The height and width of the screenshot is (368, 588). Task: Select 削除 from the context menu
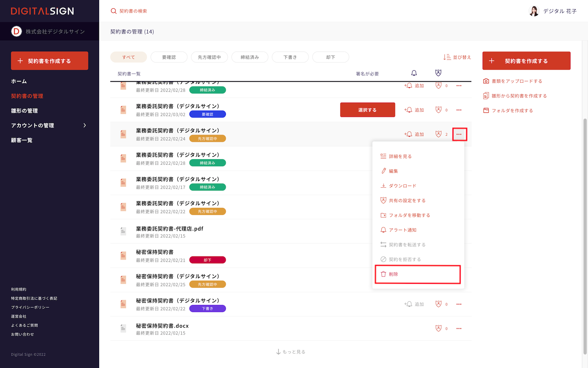pyautogui.click(x=417, y=274)
